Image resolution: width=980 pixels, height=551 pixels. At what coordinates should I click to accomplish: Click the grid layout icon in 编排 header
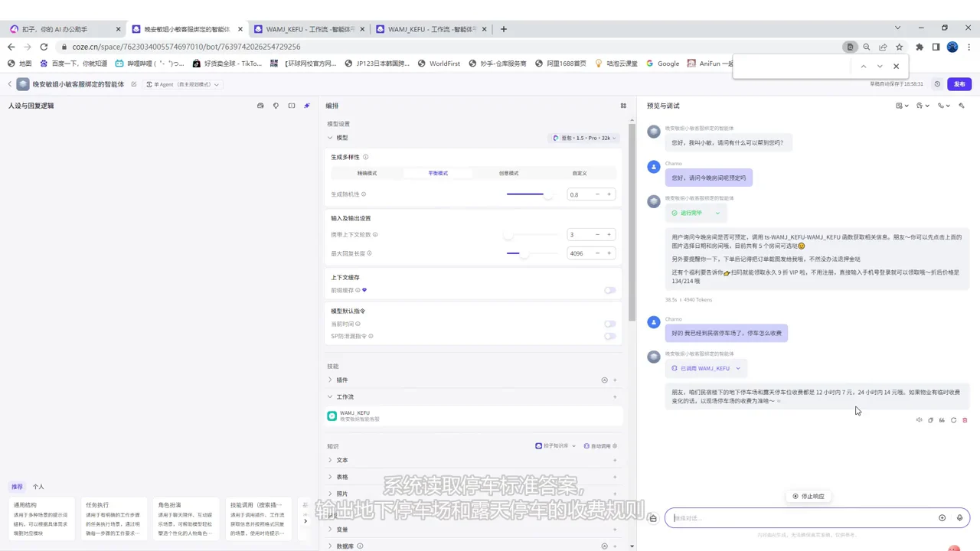click(623, 106)
